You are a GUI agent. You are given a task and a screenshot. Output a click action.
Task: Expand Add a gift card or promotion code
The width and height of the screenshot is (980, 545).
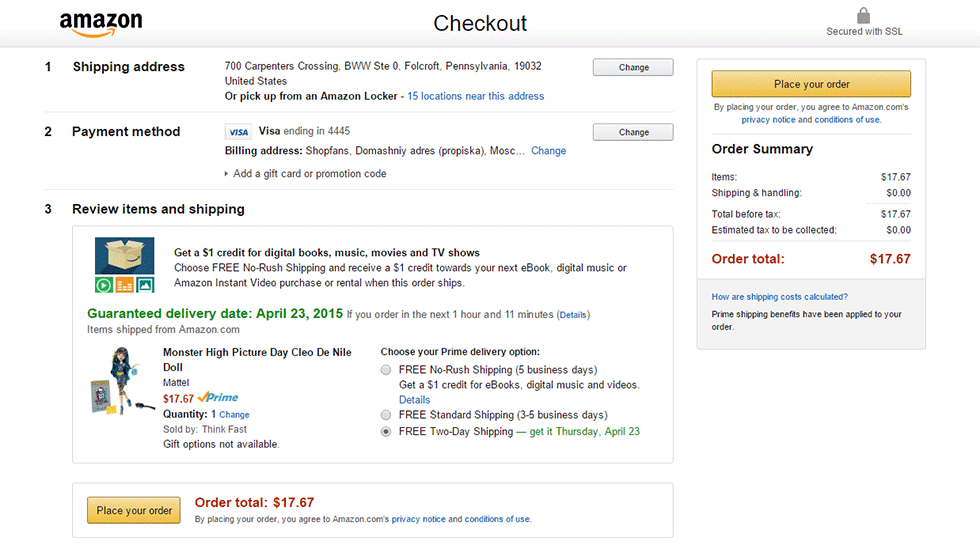pos(309,174)
